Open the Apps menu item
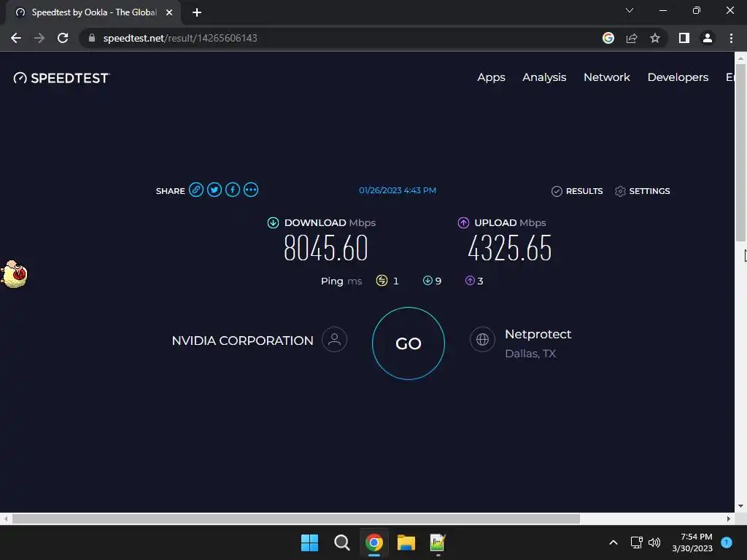Viewport: 747px width, 560px height. (491, 77)
